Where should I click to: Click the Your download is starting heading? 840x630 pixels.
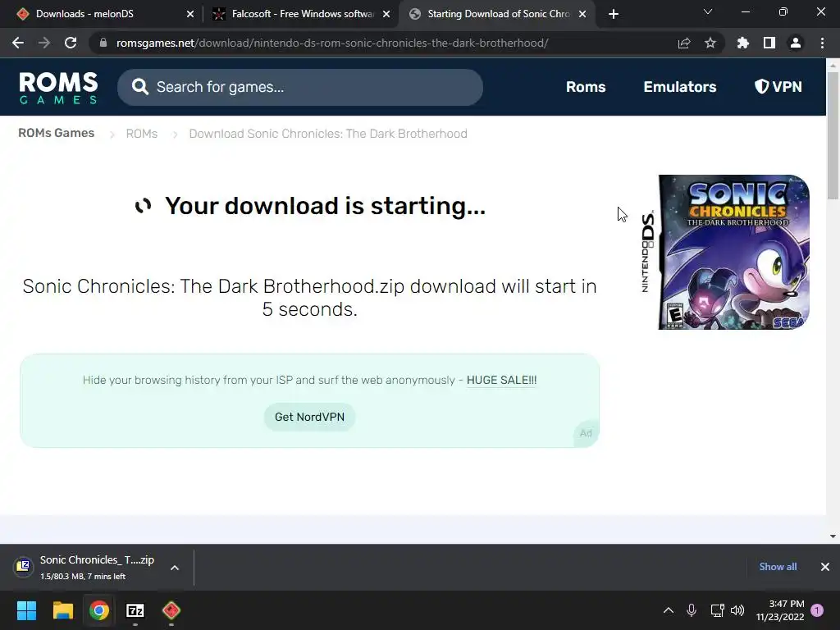coord(325,206)
